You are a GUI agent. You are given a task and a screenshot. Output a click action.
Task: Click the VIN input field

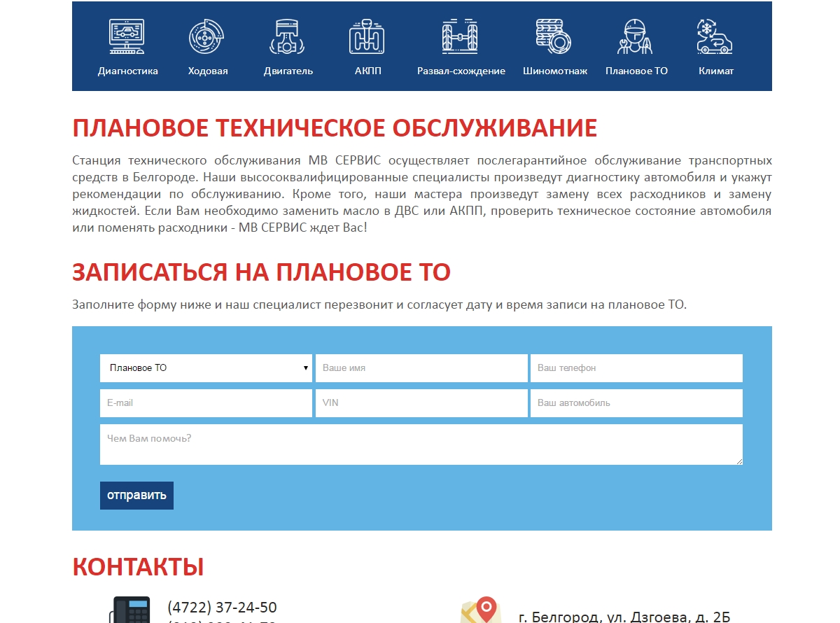pos(421,403)
